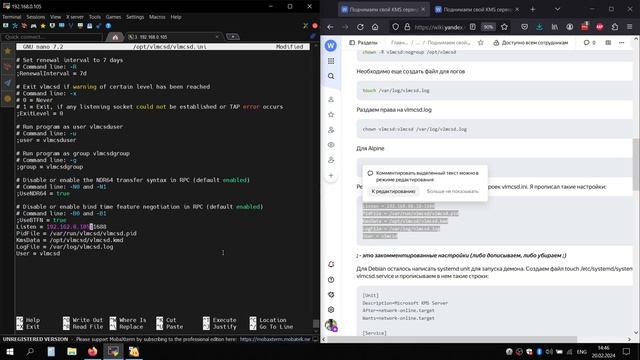640x360 pixels.
Task: Open the Pocket save icon
Action: tap(524, 27)
